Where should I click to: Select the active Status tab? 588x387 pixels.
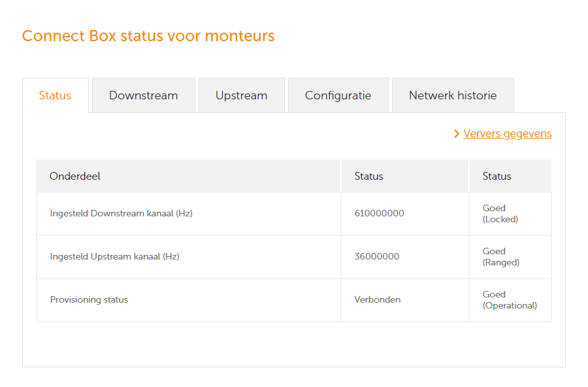[56, 95]
